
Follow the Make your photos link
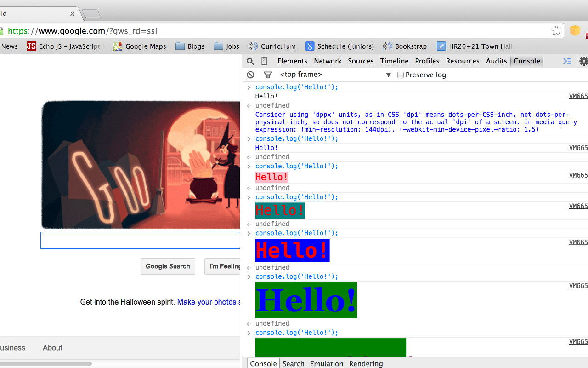pos(209,302)
